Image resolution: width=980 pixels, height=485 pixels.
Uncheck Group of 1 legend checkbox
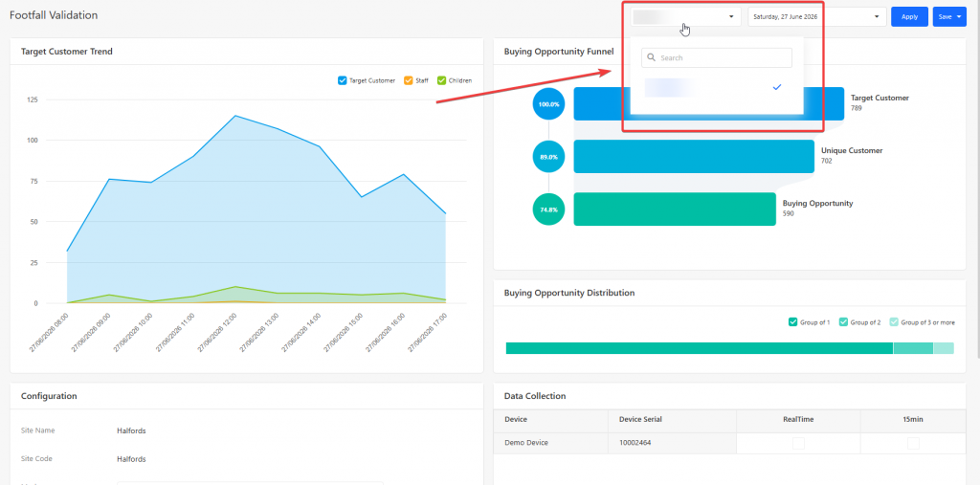792,322
